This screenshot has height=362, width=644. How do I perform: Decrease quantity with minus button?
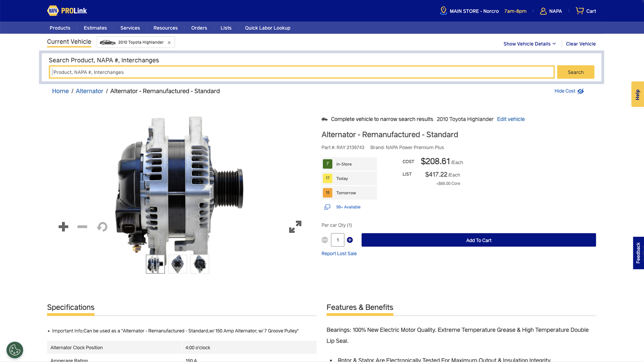click(x=325, y=240)
